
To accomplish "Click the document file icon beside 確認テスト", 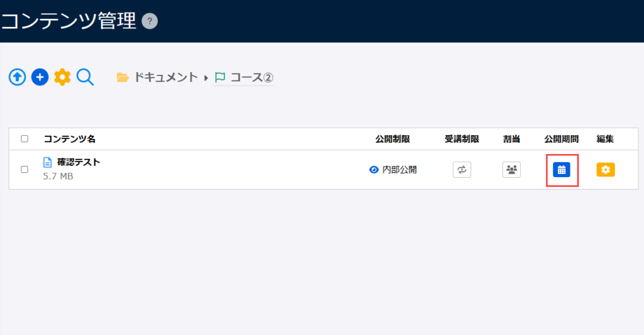I will pos(47,162).
